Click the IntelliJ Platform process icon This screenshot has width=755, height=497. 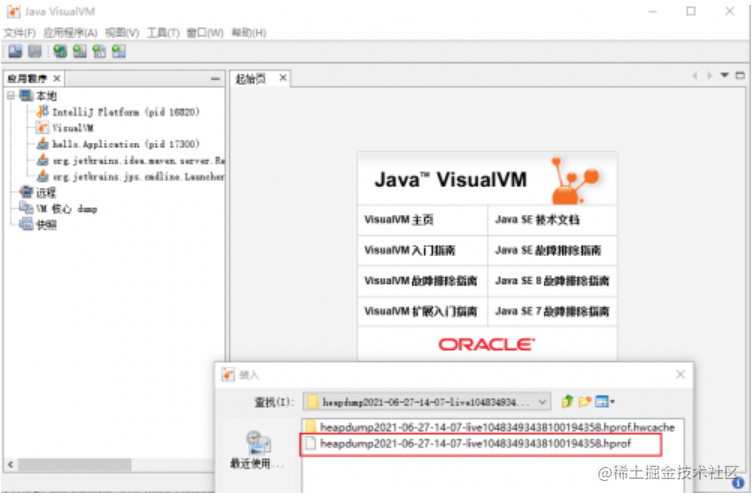43,112
